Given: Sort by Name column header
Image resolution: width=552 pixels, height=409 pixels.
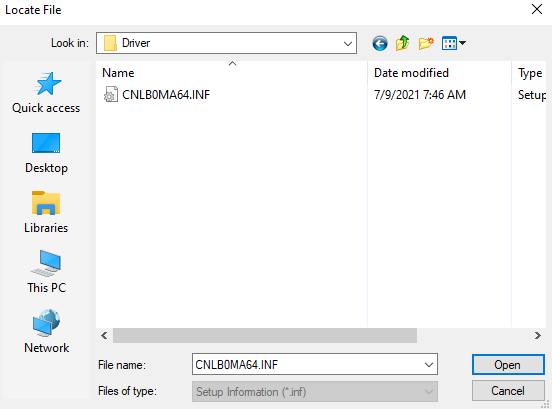Looking at the screenshot, I should tap(231, 73).
